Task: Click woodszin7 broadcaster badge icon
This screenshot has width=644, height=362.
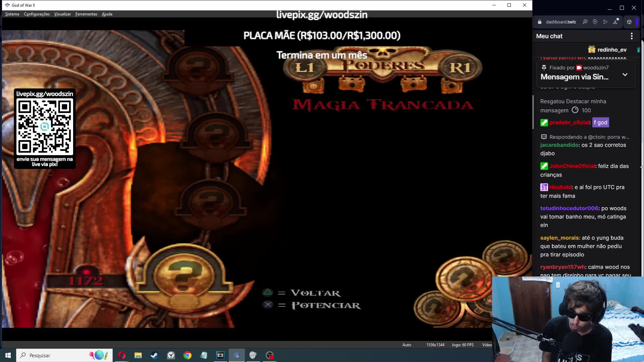Action: pyautogui.click(x=579, y=68)
